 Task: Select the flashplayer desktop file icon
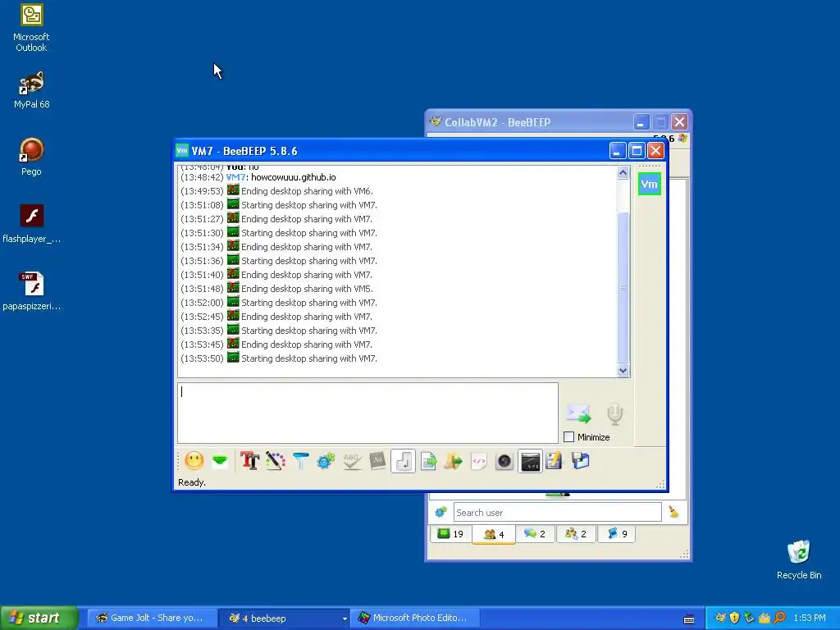(32, 223)
